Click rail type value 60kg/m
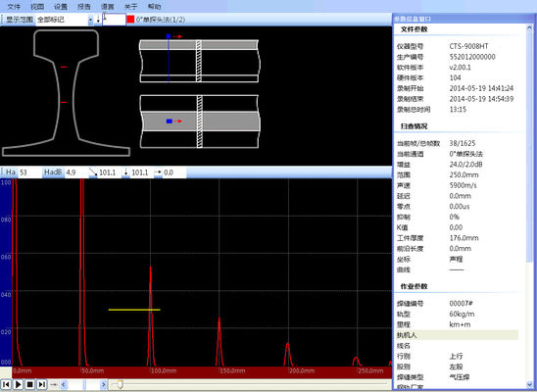 click(x=462, y=314)
